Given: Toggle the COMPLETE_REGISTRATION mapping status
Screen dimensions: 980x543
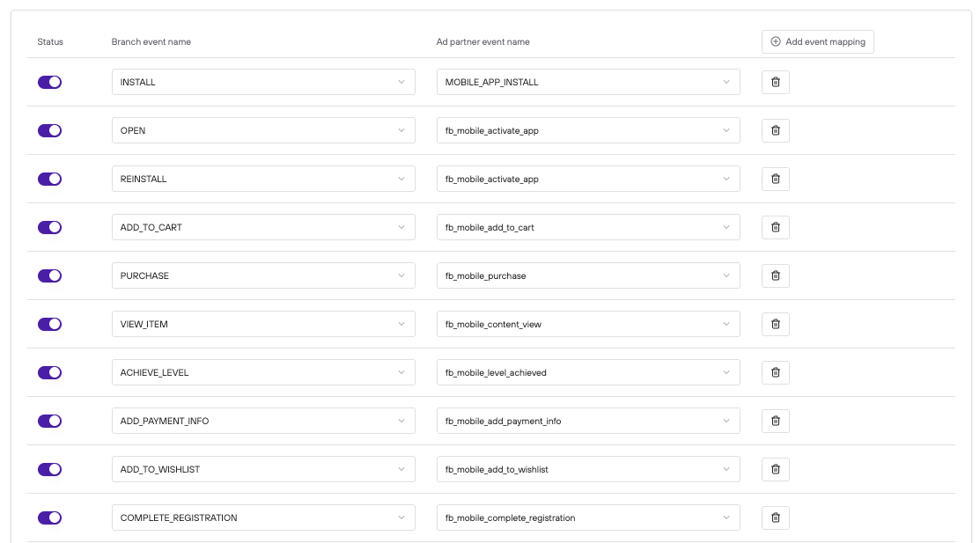Looking at the screenshot, I should click(x=49, y=518).
